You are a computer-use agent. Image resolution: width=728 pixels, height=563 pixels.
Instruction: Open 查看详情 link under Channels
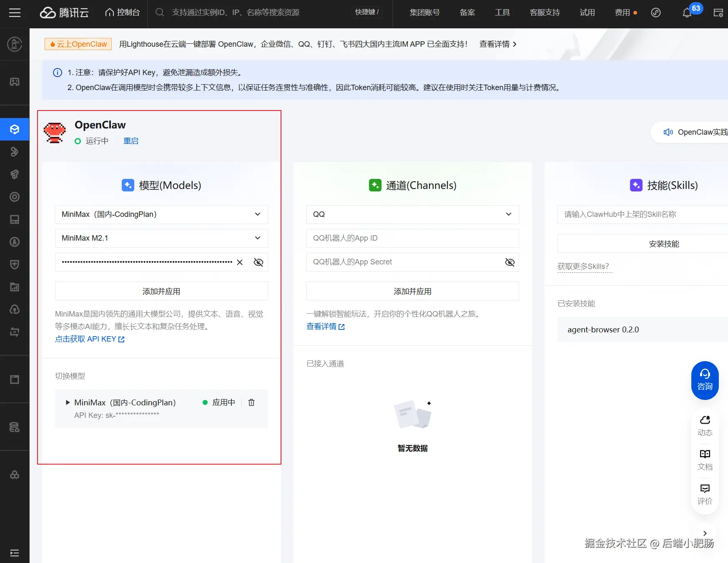click(326, 327)
